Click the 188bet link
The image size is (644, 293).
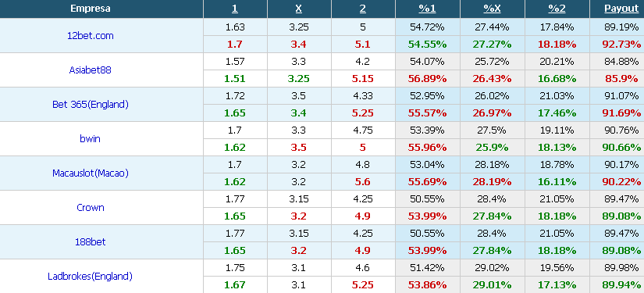click(x=91, y=242)
